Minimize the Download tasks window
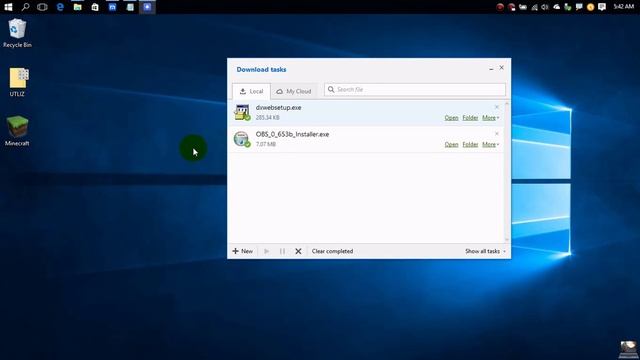640x360 pixels. coord(491,69)
